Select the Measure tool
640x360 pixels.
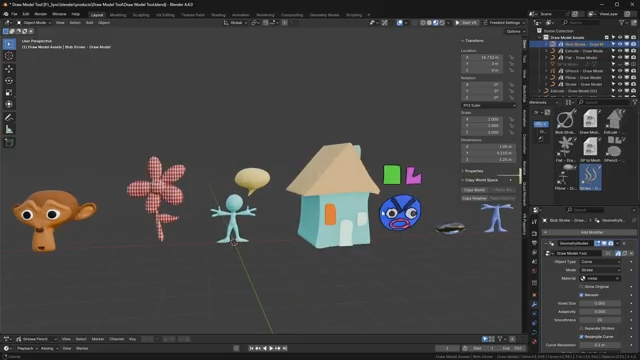pyautogui.click(x=9, y=129)
